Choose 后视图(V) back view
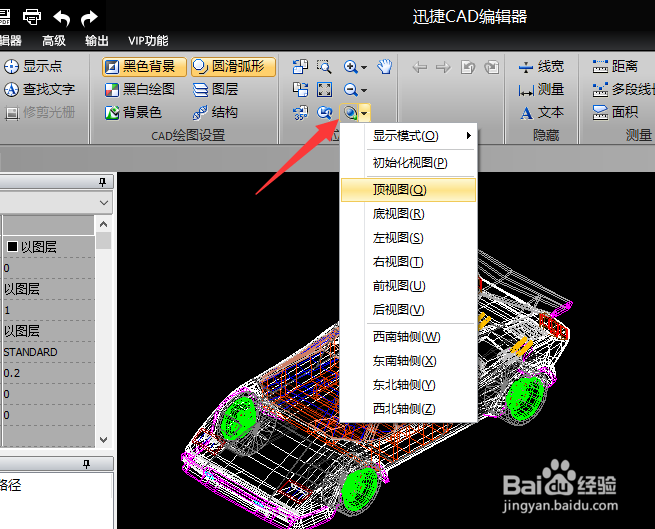This screenshot has width=655, height=529. pos(409,310)
